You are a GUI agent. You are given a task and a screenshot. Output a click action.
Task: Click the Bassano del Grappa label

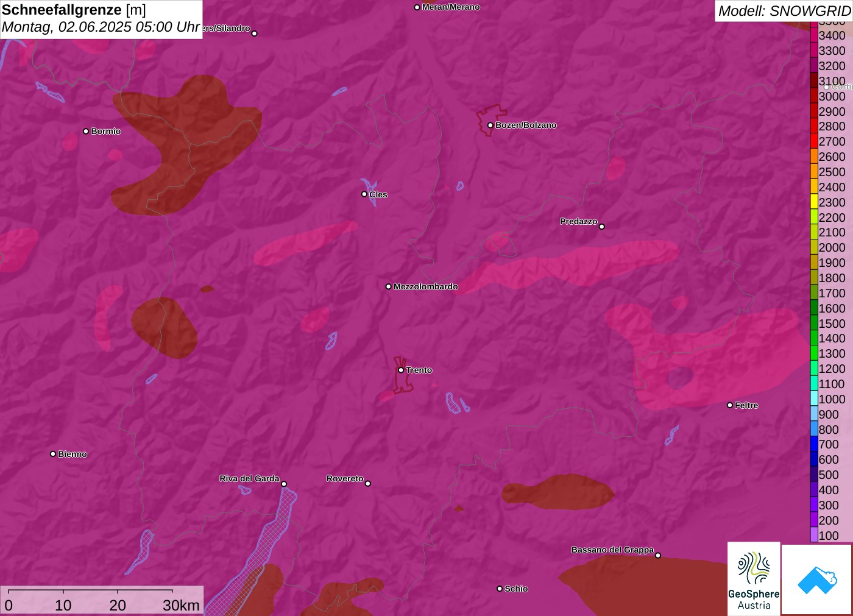pyautogui.click(x=612, y=550)
